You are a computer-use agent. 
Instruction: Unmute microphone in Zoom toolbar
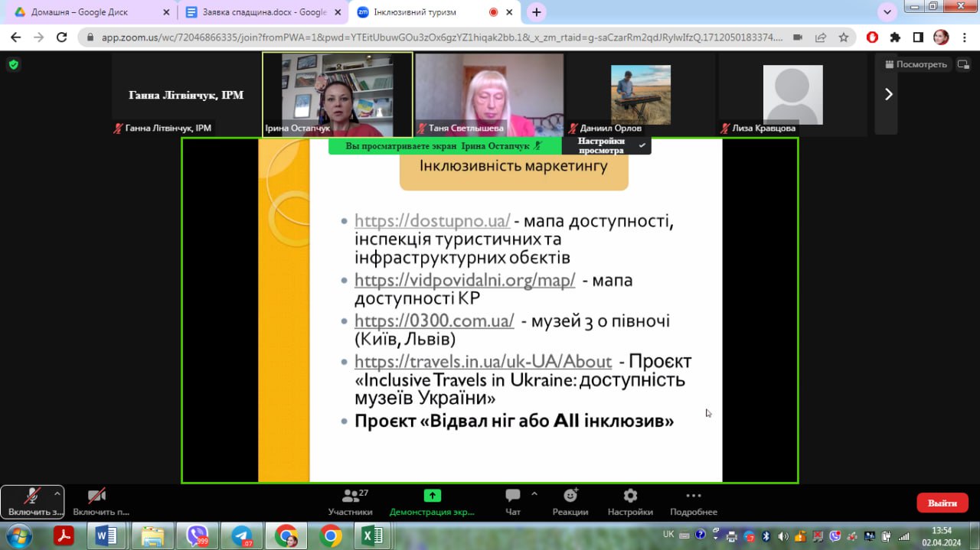[31, 496]
